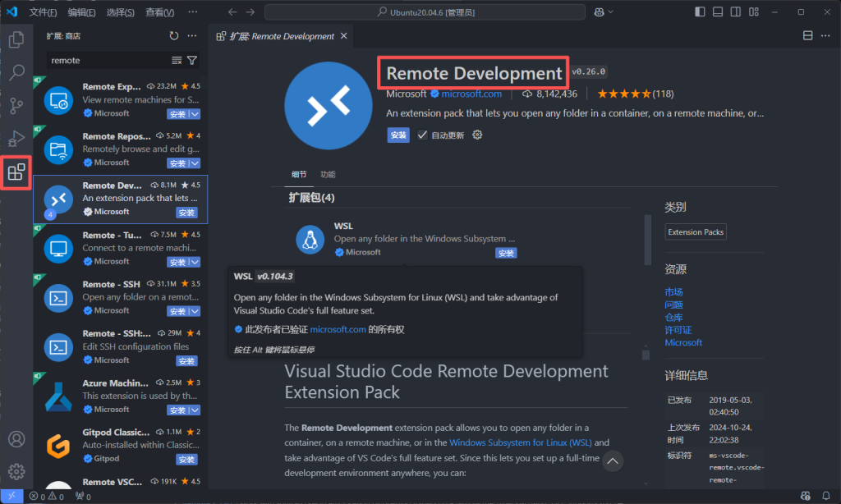Open the Search view in activity bar
The image size is (841, 504).
click(x=16, y=72)
